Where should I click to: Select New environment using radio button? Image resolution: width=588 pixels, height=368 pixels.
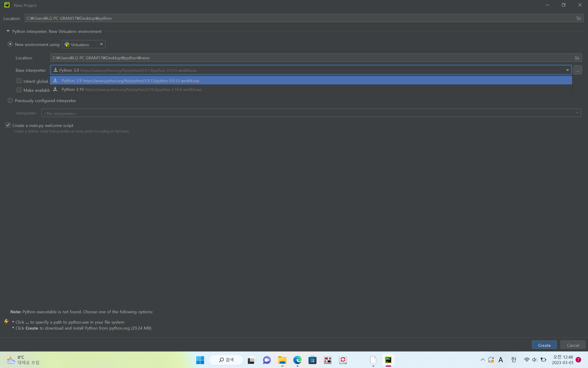(10, 44)
